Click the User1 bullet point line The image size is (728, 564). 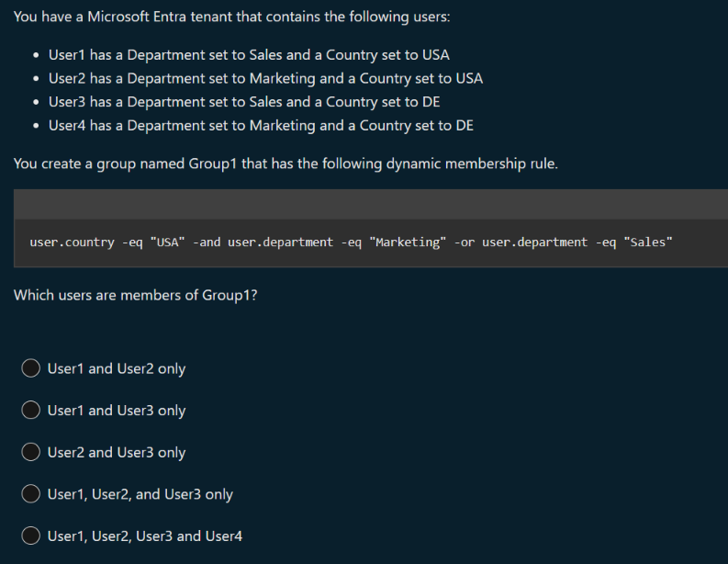tap(249, 55)
